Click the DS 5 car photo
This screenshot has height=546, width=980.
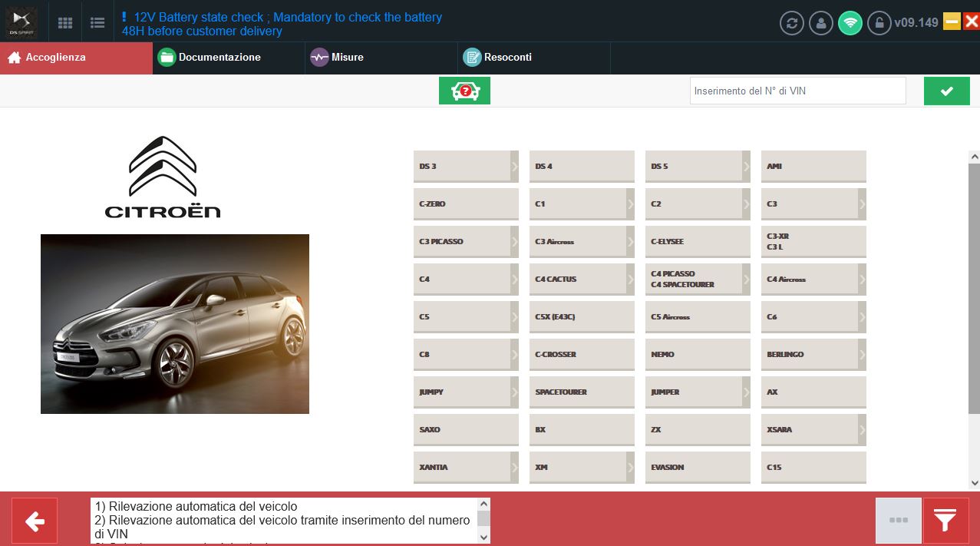(x=175, y=324)
